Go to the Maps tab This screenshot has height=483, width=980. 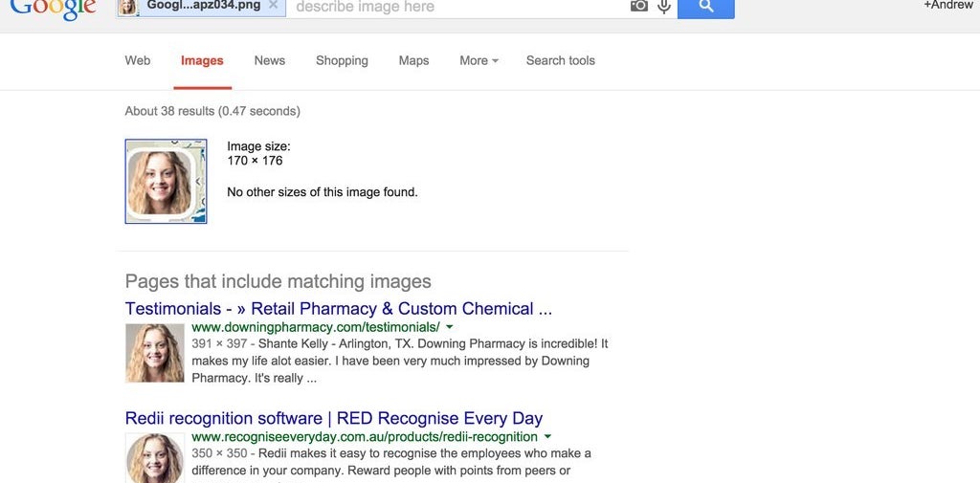click(x=413, y=60)
